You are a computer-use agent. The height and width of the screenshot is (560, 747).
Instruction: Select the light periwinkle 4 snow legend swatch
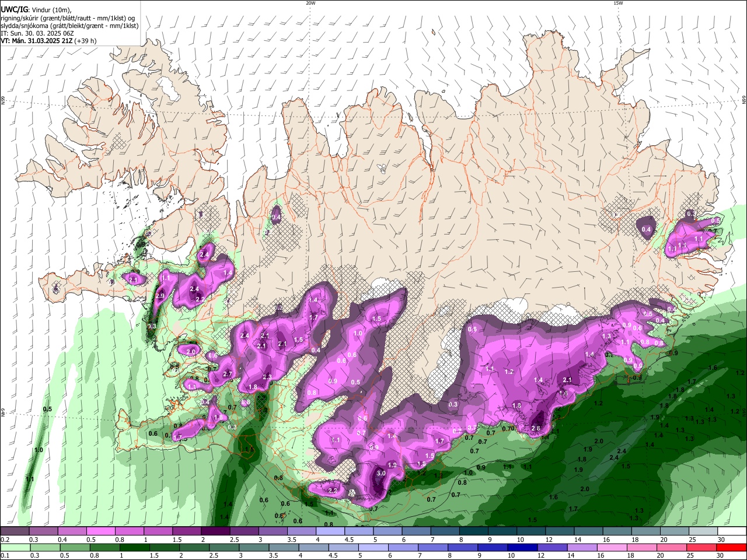[x=330, y=531]
